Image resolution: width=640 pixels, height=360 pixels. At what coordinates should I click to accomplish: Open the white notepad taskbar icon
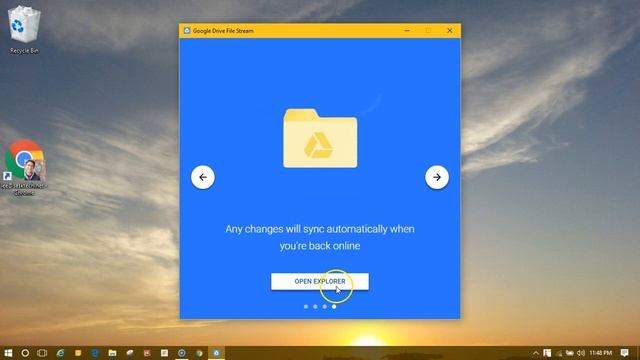click(164, 353)
